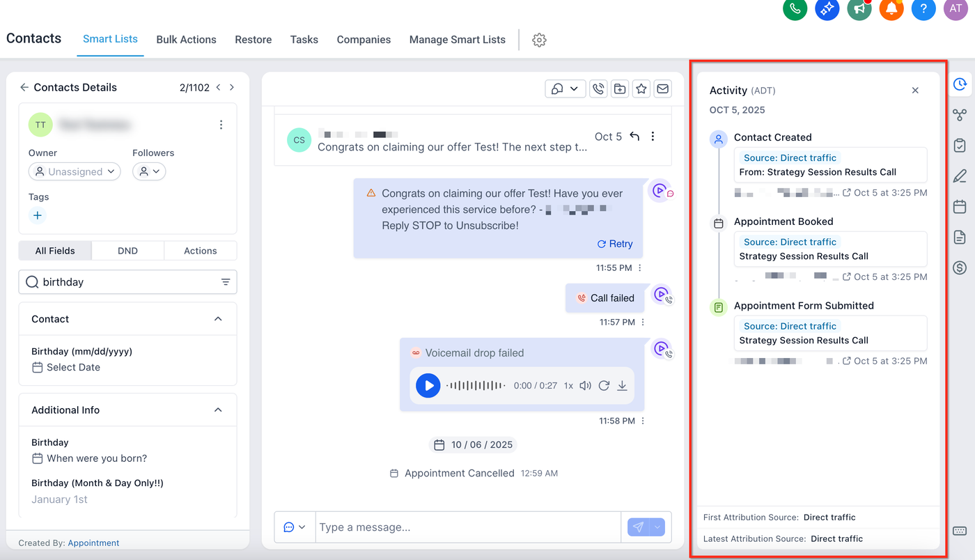
Task: Switch to the Smart Lists tab
Action: [110, 39]
